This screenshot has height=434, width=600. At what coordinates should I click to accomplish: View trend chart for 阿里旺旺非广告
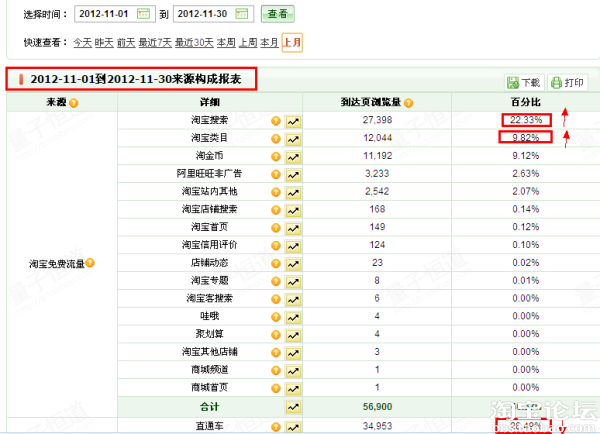coord(293,175)
